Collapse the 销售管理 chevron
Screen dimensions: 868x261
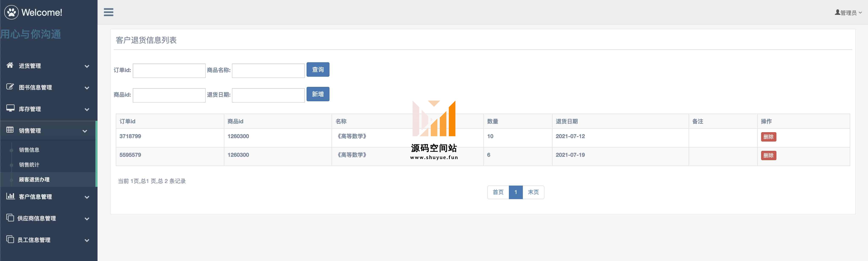click(85, 131)
